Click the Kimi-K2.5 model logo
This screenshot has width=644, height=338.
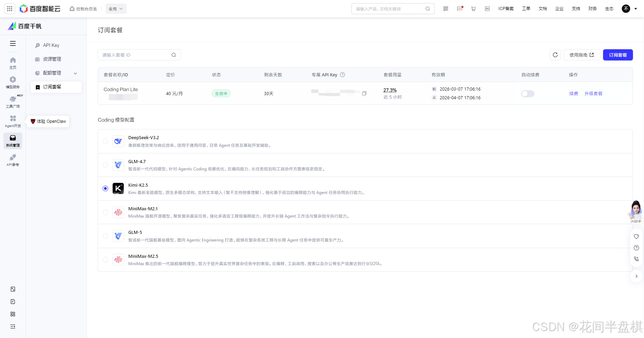118,188
